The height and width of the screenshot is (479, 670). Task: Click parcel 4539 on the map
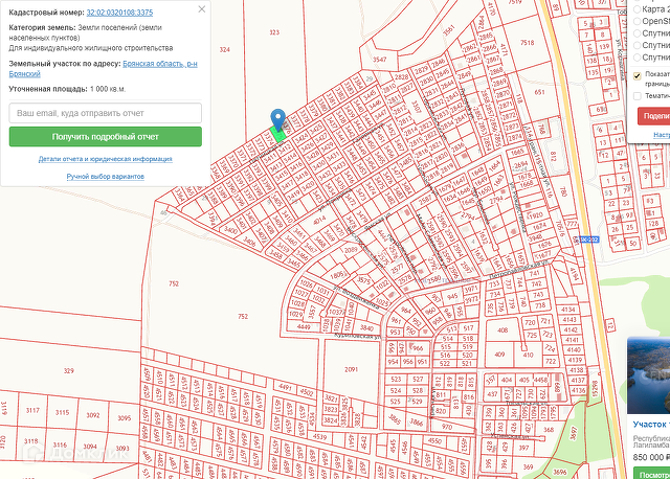point(320,437)
